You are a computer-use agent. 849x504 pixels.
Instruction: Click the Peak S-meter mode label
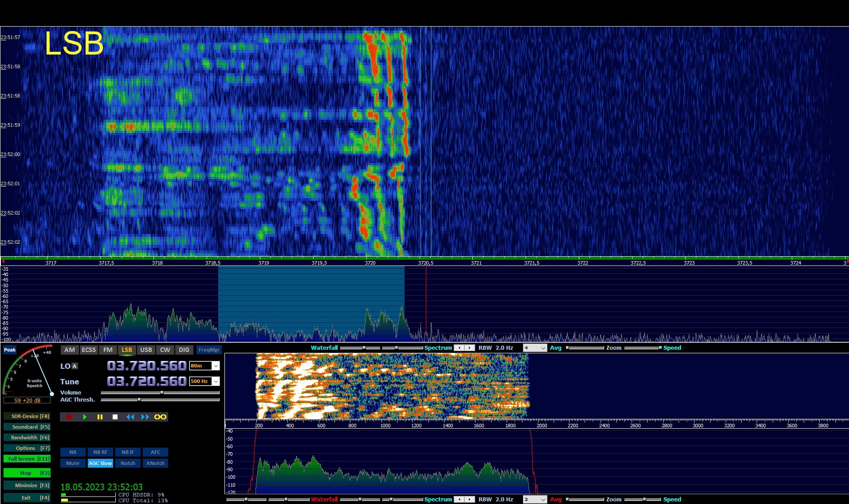pos(10,350)
